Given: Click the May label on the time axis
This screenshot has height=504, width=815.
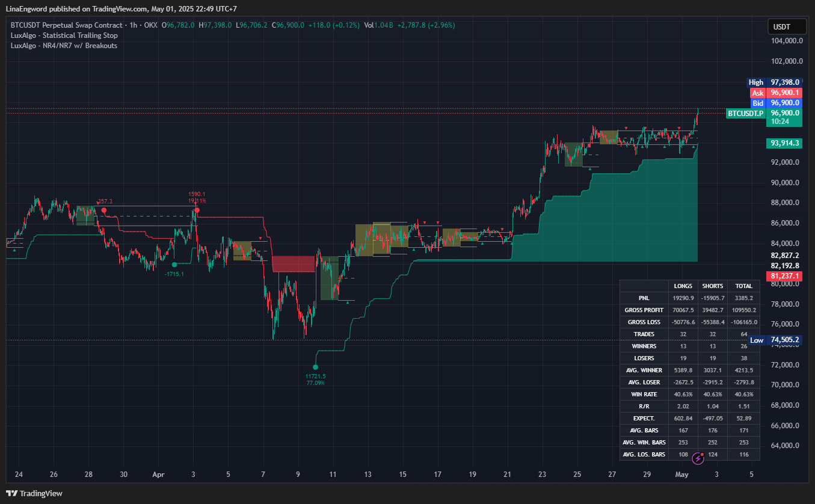Looking at the screenshot, I should point(681,475).
